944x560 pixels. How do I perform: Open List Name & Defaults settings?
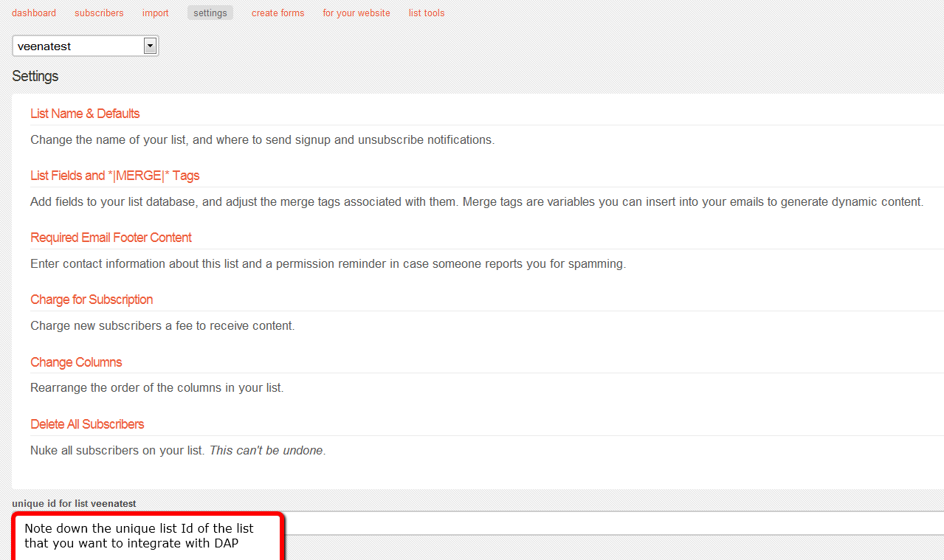(x=85, y=114)
